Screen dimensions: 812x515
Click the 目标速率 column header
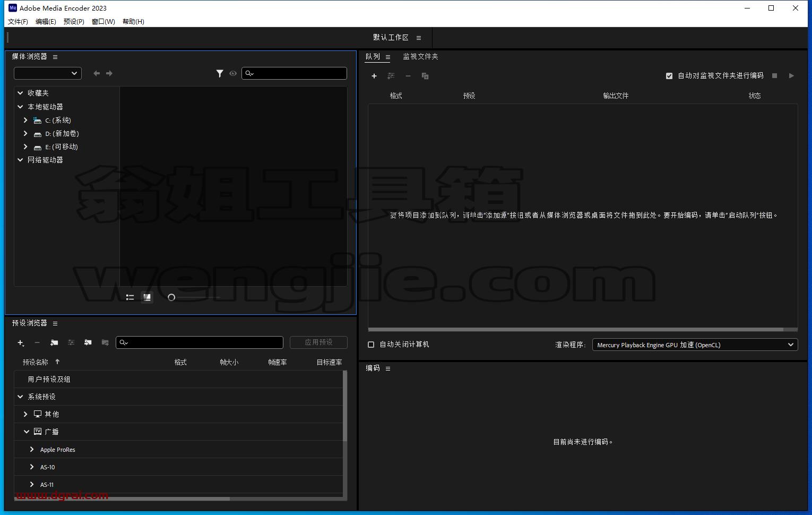pyautogui.click(x=329, y=362)
